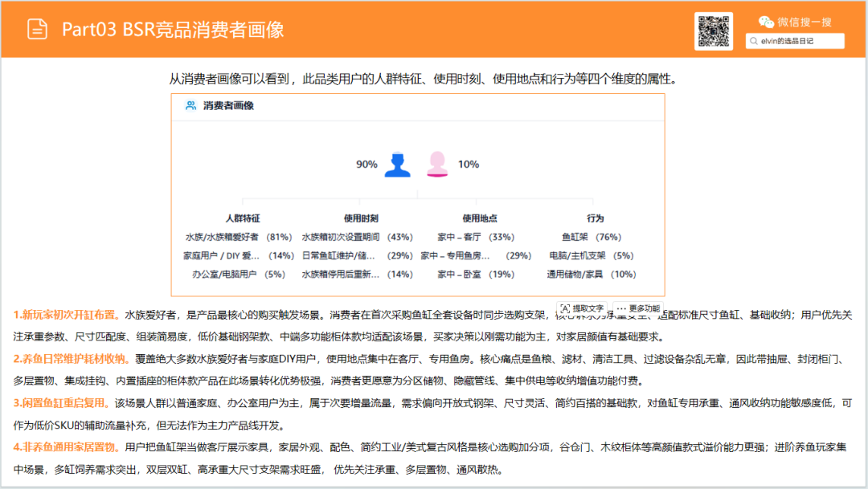This screenshot has height=489, width=868.
Task: Click the 'elvin的选品日记' search field
Action: click(795, 41)
